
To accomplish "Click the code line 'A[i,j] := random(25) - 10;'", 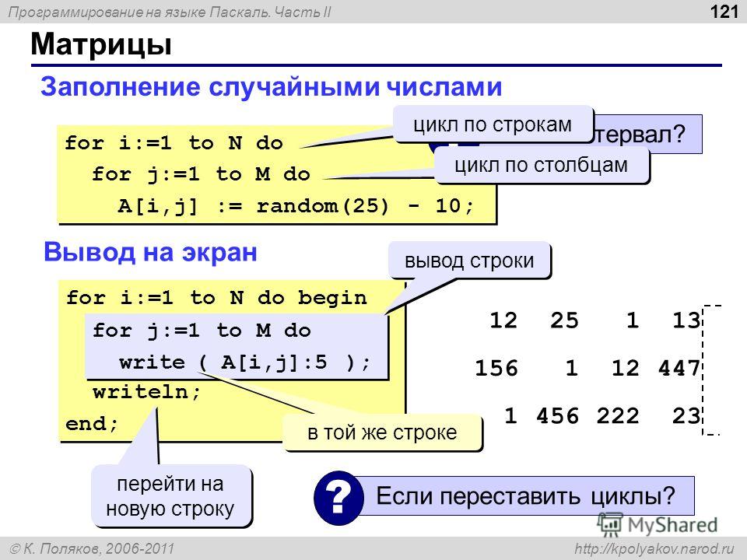I will 296,205.
